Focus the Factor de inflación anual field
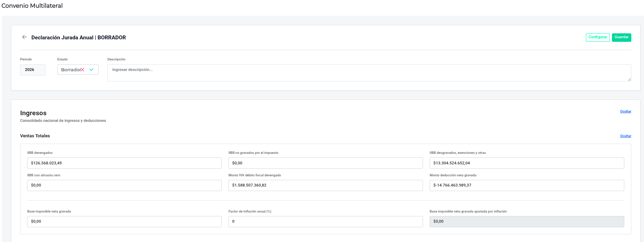 coord(326,222)
